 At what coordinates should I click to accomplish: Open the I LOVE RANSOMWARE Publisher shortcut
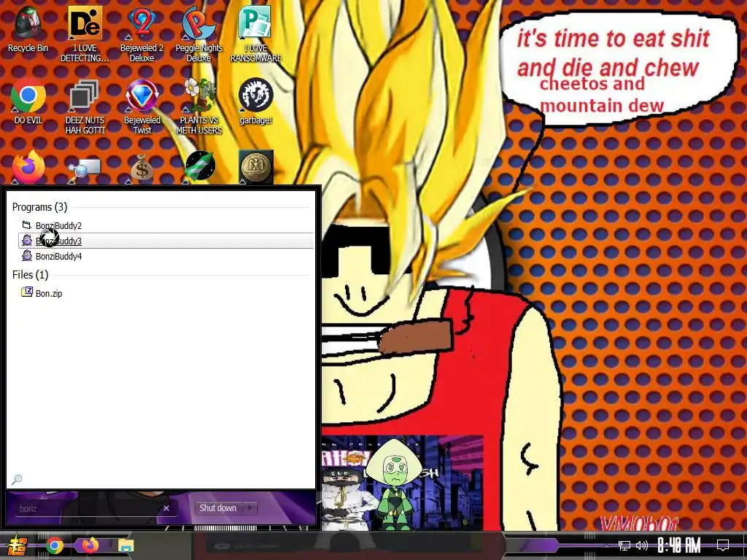tap(256, 34)
